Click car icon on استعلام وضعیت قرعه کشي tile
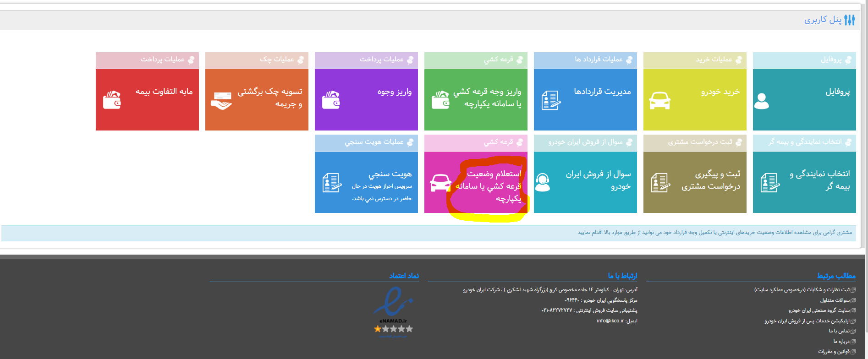 440,183
